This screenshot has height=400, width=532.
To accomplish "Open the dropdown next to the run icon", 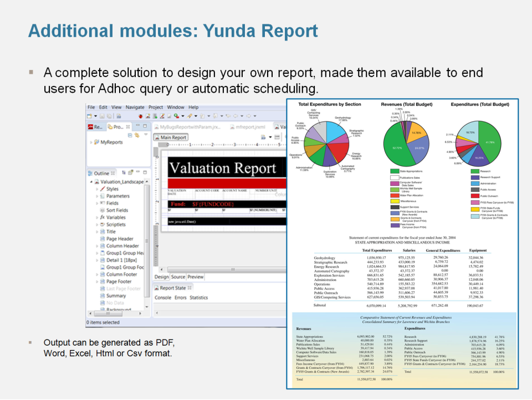I will 183,116.
